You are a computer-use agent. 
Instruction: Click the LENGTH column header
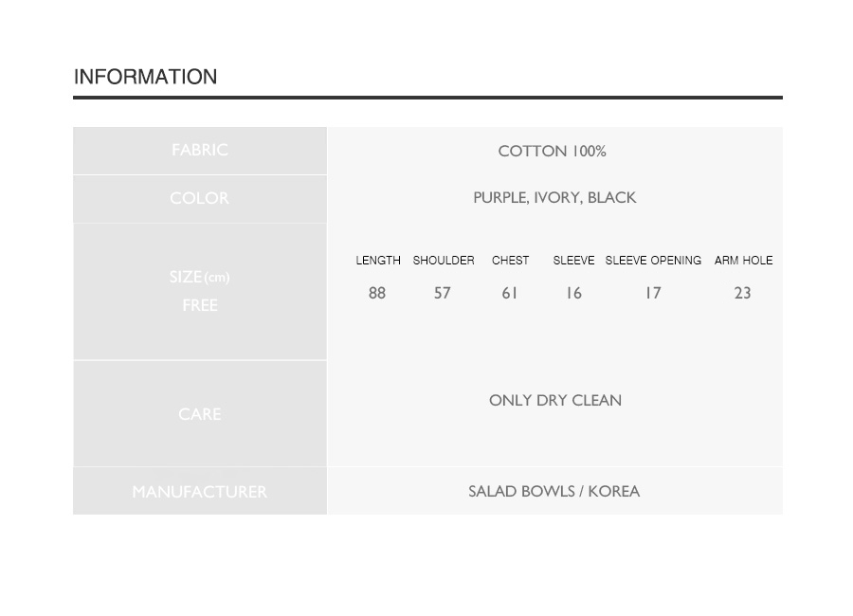[378, 260]
